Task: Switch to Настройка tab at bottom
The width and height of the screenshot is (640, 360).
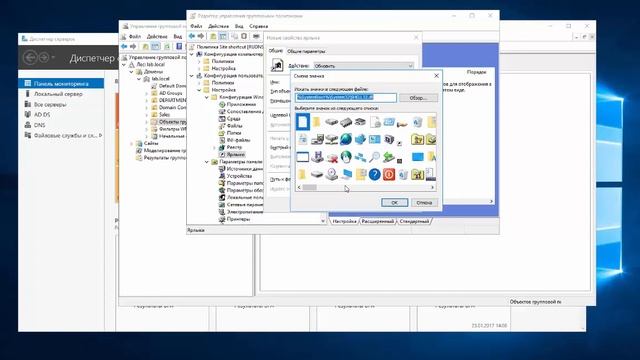Action: 344,221
